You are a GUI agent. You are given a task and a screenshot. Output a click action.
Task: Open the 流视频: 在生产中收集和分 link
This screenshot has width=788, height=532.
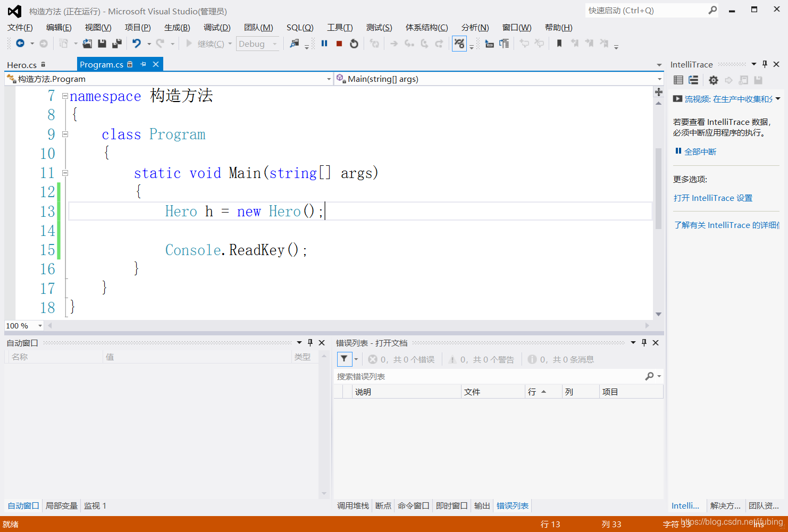pos(728,99)
